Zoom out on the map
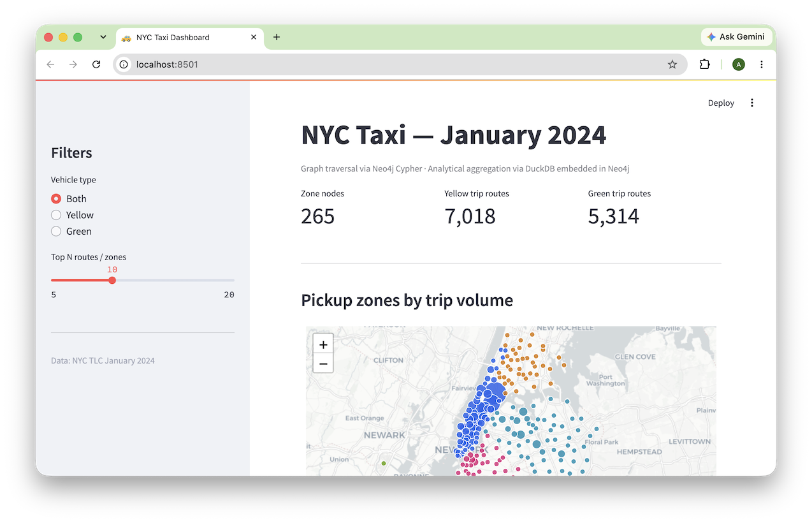Viewport: 812px width, 523px height. [323, 364]
